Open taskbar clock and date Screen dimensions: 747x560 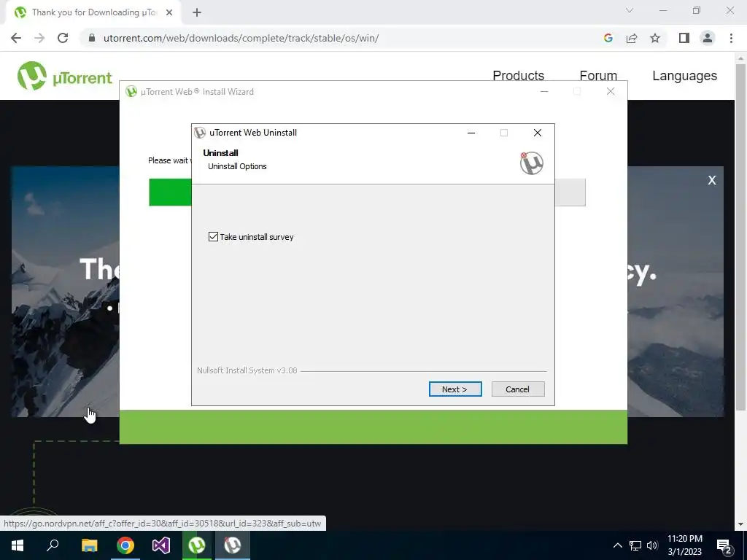[684, 545]
